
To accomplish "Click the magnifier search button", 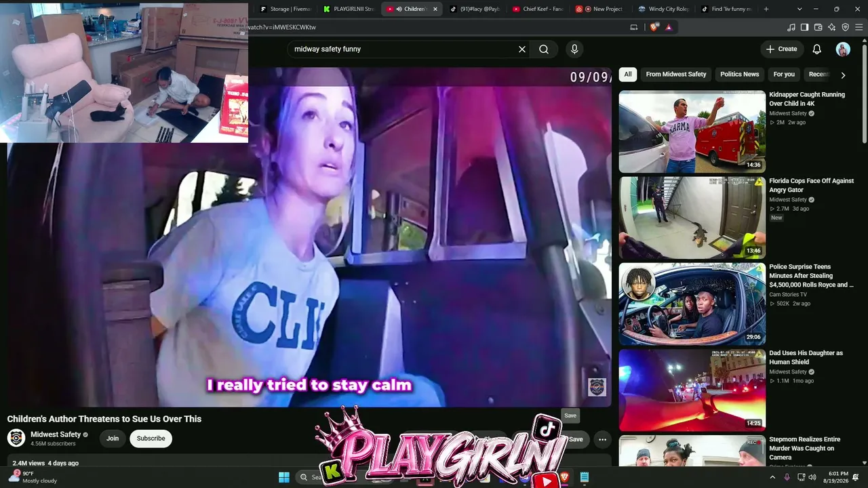I will coord(544,49).
